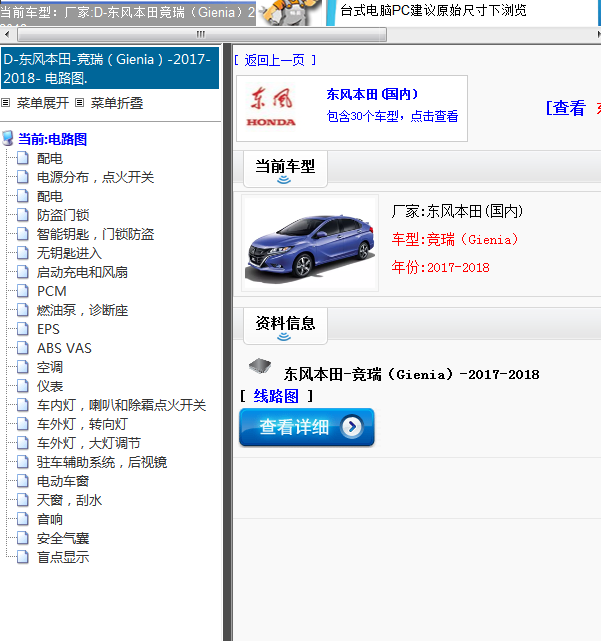Click the left arrow of the horizontal scrollbar
The width and height of the screenshot is (601, 641).
click(7, 34)
